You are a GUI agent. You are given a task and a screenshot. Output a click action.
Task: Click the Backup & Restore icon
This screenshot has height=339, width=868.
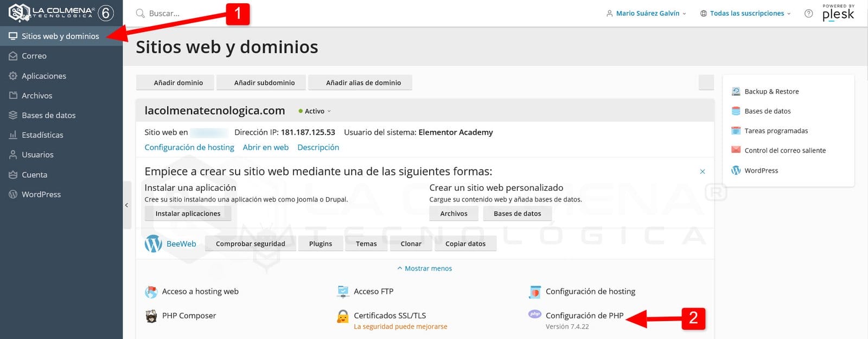(736, 91)
